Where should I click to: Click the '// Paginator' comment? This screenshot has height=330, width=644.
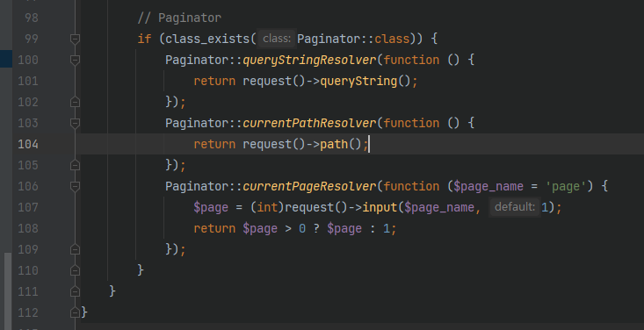(179, 18)
